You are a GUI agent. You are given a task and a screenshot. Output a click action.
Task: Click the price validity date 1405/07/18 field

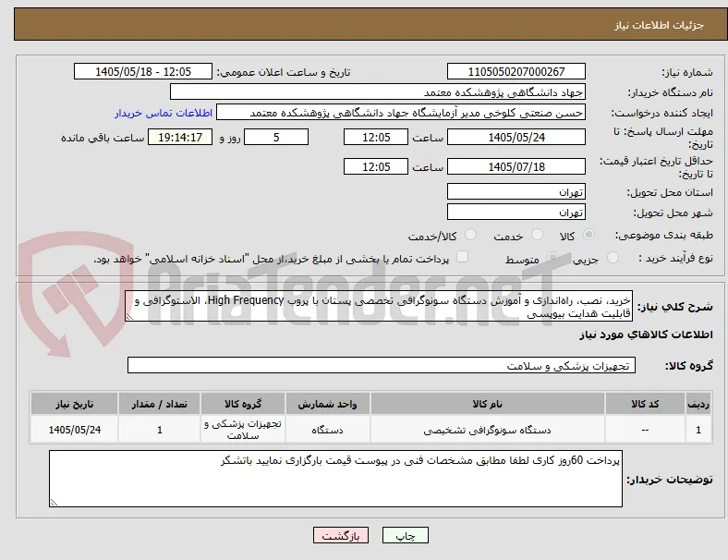pos(516,166)
